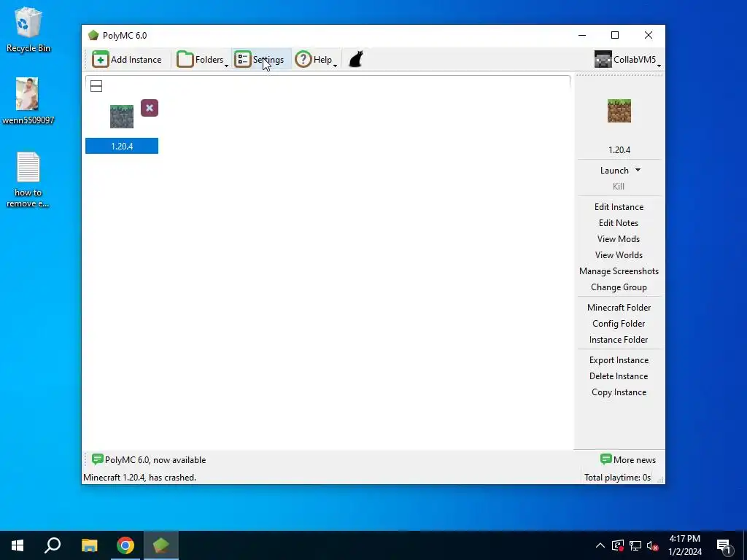Click the security alert tray icon

coord(617,545)
